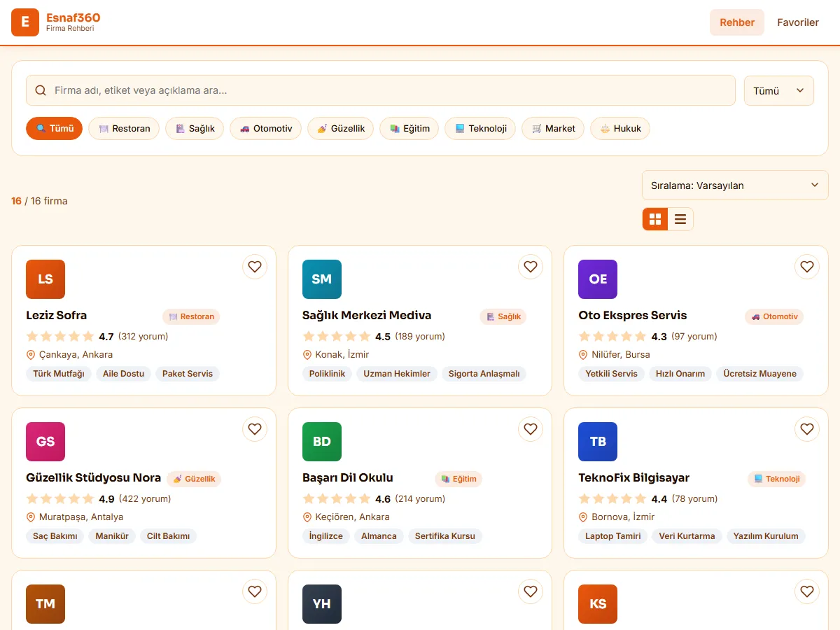Favorite Leziz Sofra with heart icon
Viewport: 840px width, 630px height.
255,267
